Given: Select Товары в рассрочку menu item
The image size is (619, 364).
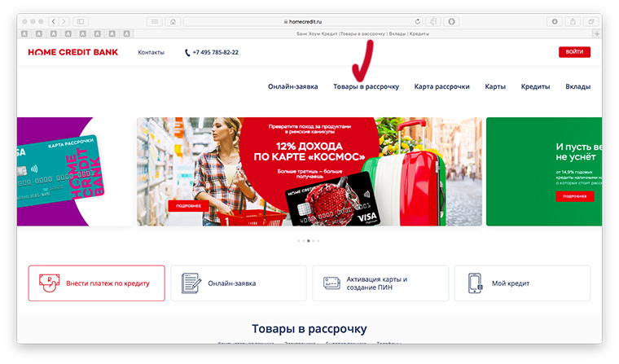Looking at the screenshot, I should coord(366,86).
